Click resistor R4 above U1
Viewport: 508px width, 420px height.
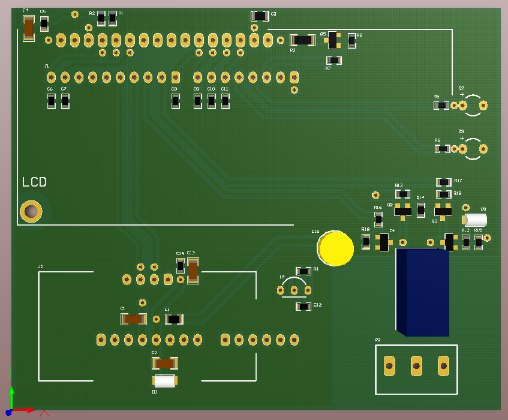[303, 271]
